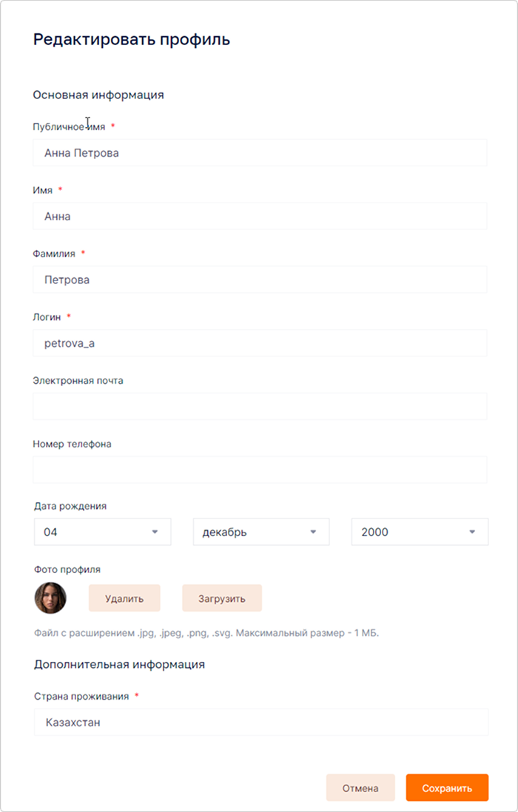This screenshot has width=518, height=812.
Task: Select the Фамилия field containing Петрова
Action: pyautogui.click(x=260, y=280)
